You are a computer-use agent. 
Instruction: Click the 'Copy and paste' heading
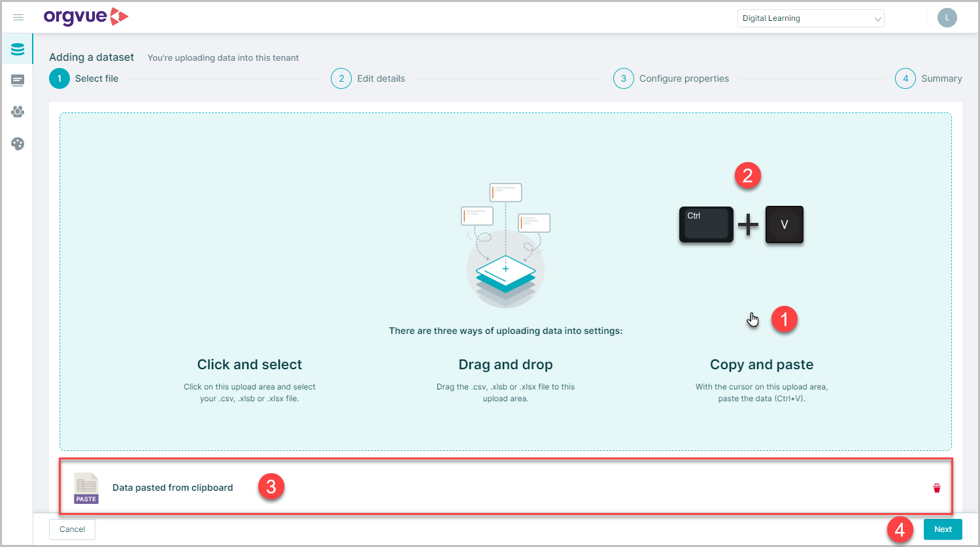[762, 365]
